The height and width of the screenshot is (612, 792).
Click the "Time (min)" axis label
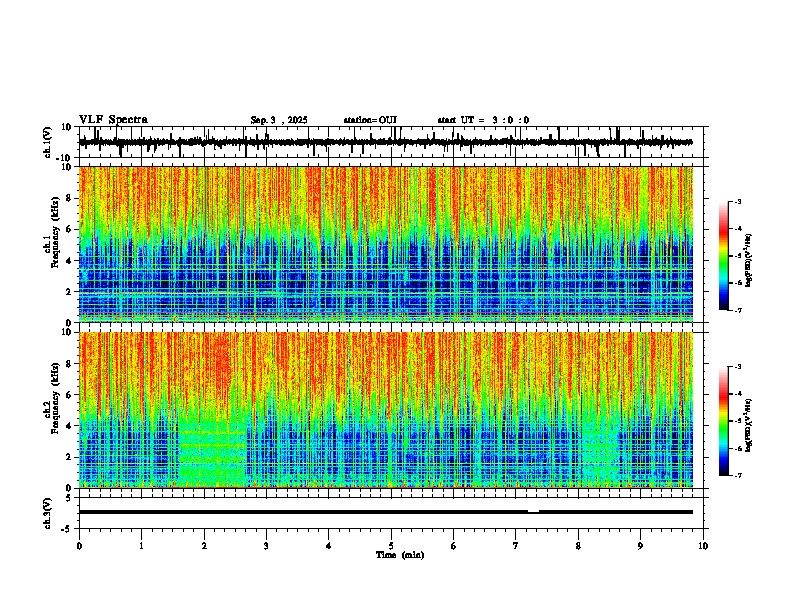coord(400,555)
